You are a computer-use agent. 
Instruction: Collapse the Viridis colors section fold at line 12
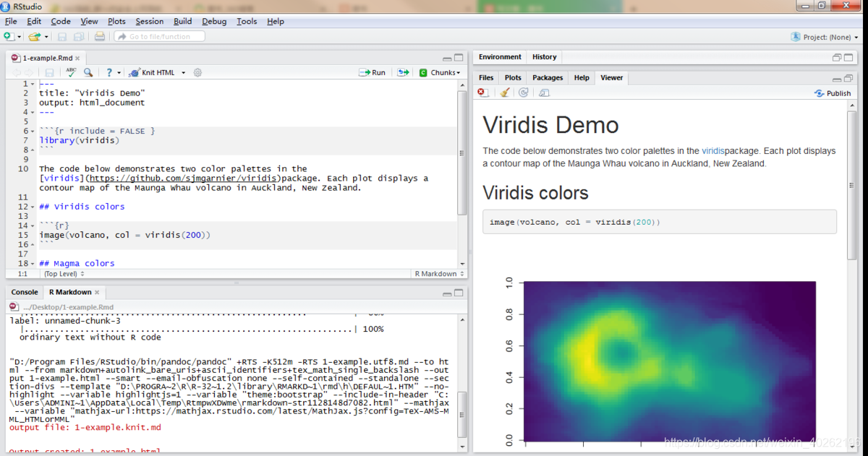coord(33,207)
